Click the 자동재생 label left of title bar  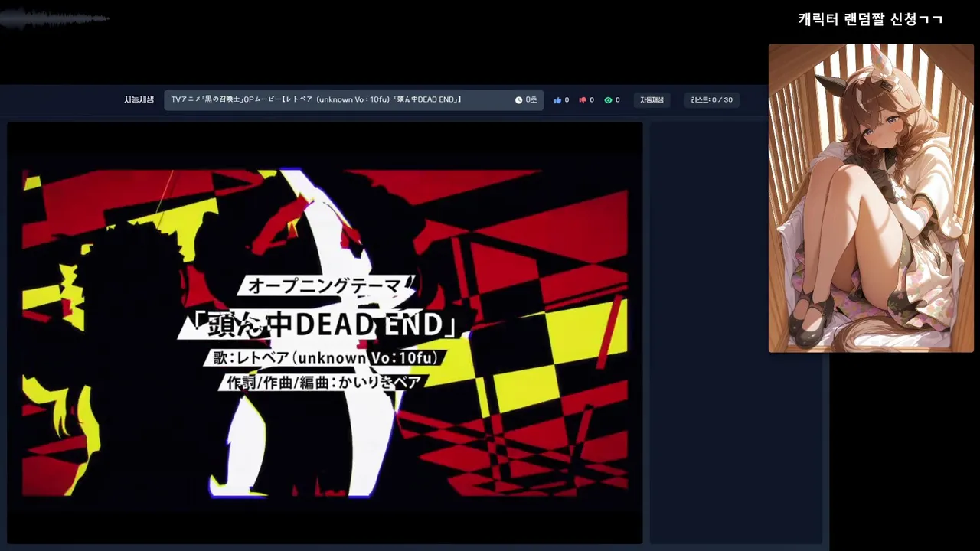139,99
